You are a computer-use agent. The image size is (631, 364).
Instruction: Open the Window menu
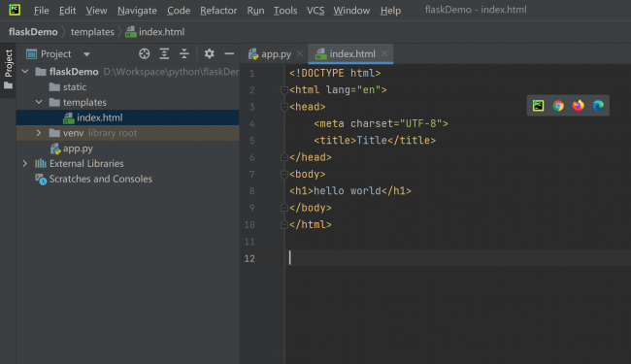pyautogui.click(x=351, y=11)
